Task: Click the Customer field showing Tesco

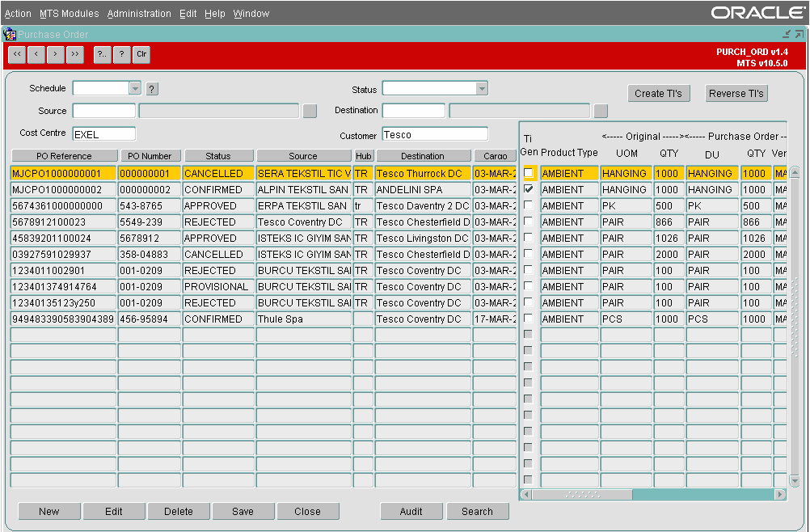Action: 435,134
